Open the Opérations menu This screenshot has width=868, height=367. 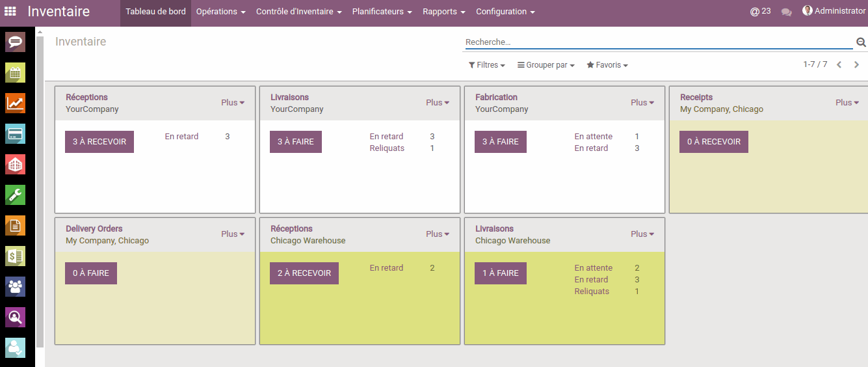tap(221, 12)
